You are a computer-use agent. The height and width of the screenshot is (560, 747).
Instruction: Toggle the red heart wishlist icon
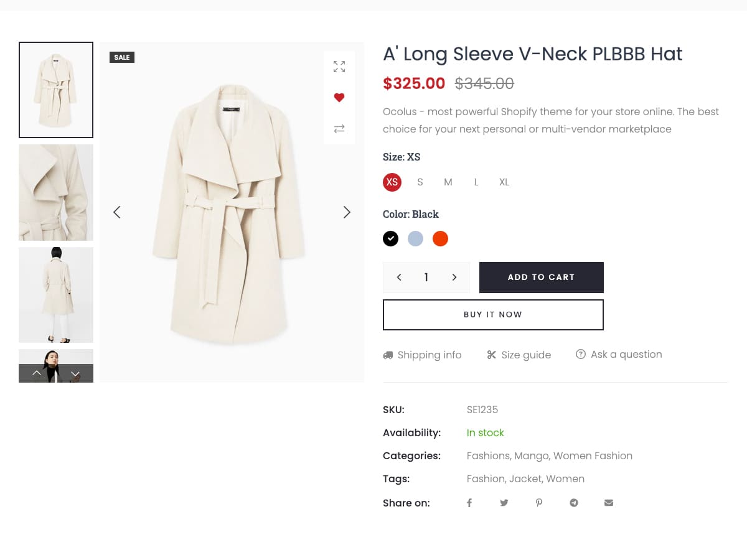point(339,98)
